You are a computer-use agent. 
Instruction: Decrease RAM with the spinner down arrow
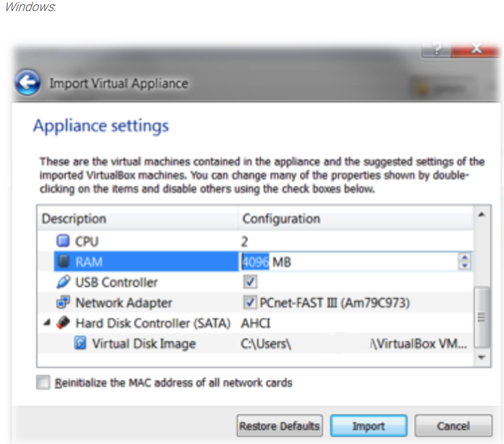(464, 266)
